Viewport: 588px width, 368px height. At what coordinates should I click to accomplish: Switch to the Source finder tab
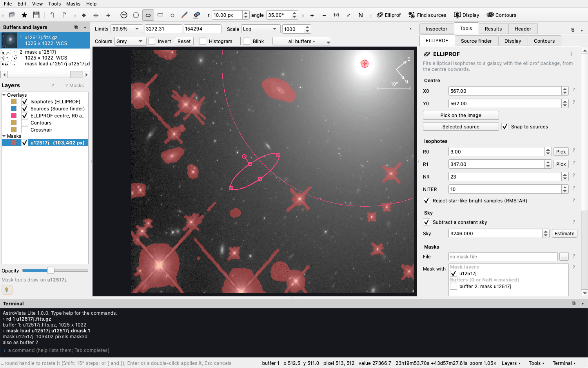[x=476, y=41]
